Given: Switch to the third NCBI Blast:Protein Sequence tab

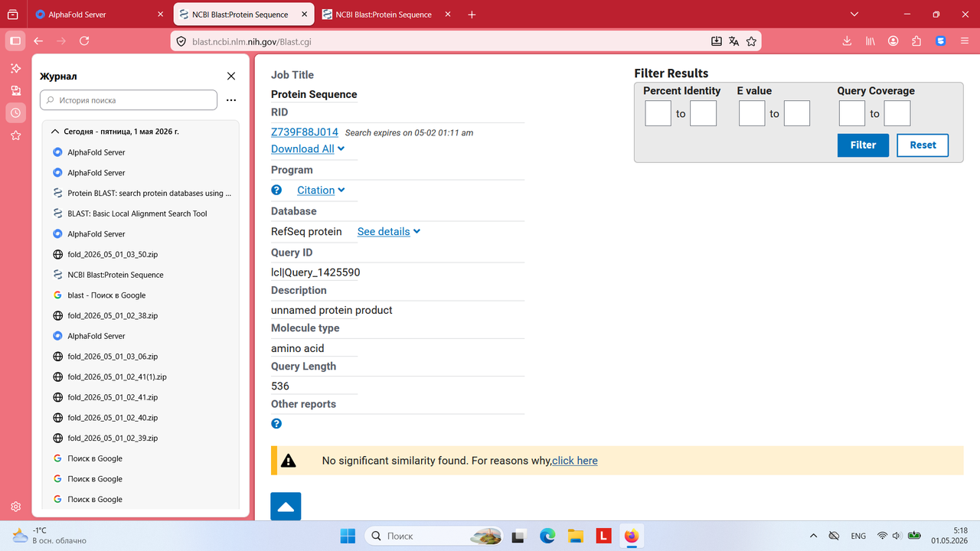Looking at the screenshot, I should point(386,15).
